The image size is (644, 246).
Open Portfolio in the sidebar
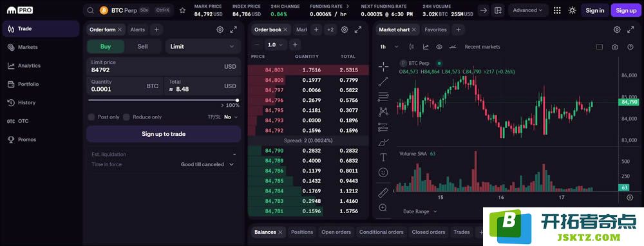click(28, 84)
